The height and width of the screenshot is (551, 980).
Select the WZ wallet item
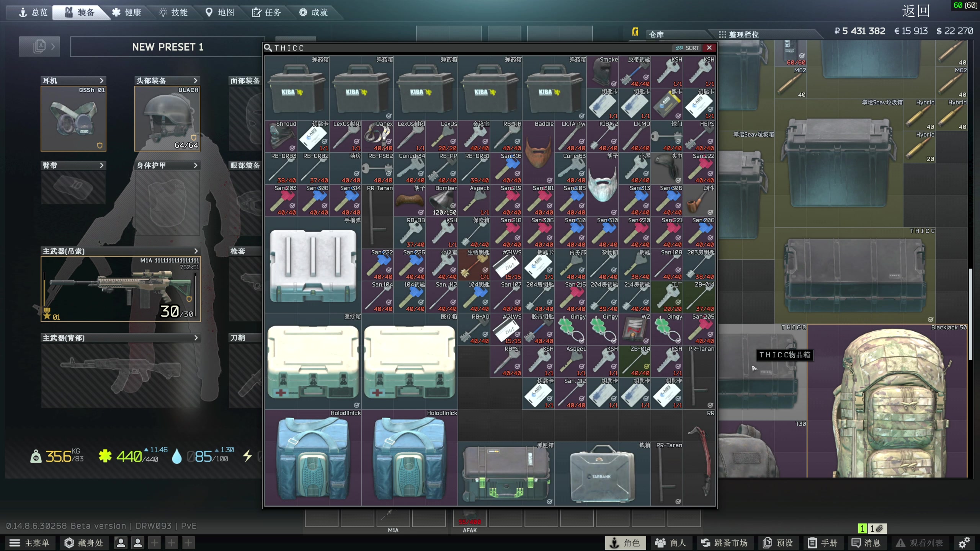click(x=635, y=329)
